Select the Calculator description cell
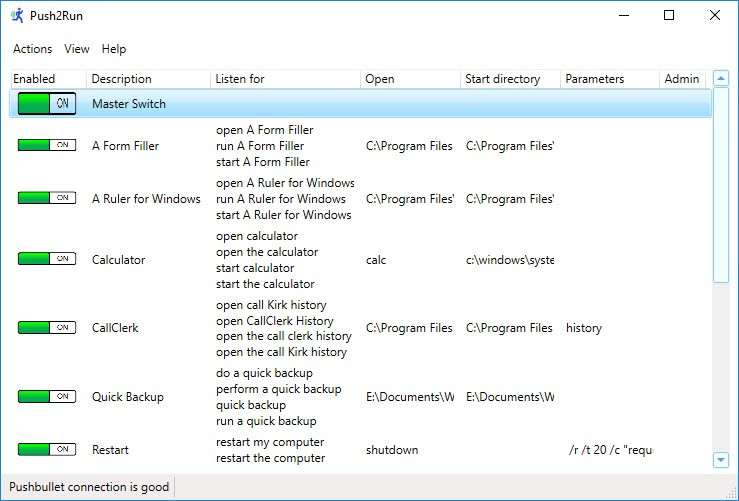Viewport: 739px width, 501px height. point(118,260)
